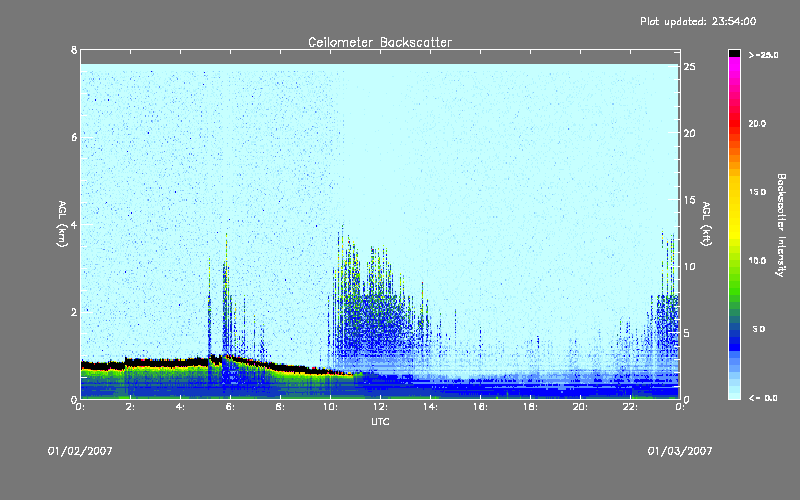Click the 'Plot updated: 23:54:00' timestamp
The width and height of the screenshot is (800, 500).
pyautogui.click(x=698, y=21)
